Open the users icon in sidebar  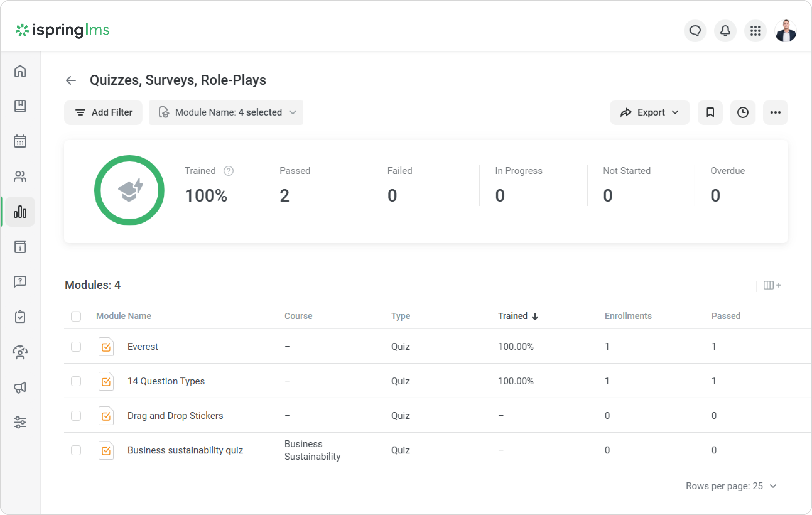pyautogui.click(x=20, y=176)
